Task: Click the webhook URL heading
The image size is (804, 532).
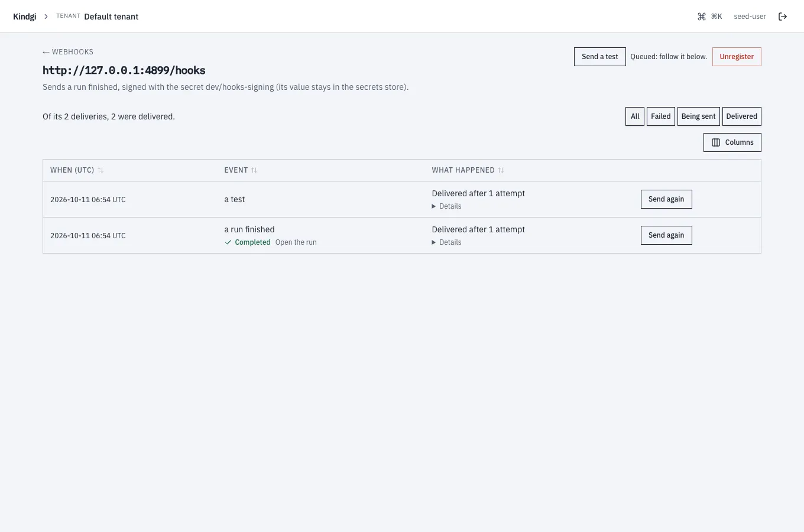Action: (x=124, y=70)
